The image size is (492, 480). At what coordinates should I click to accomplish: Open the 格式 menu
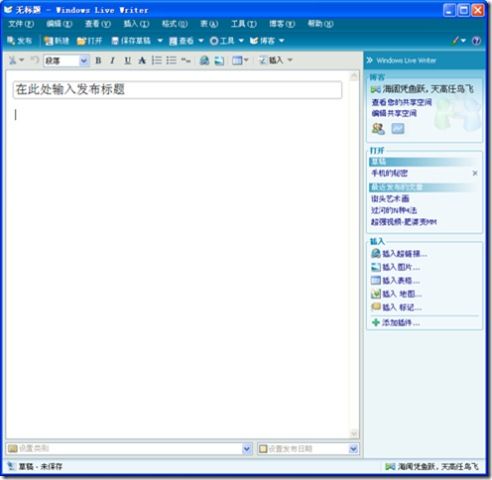[x=174, y=24]
